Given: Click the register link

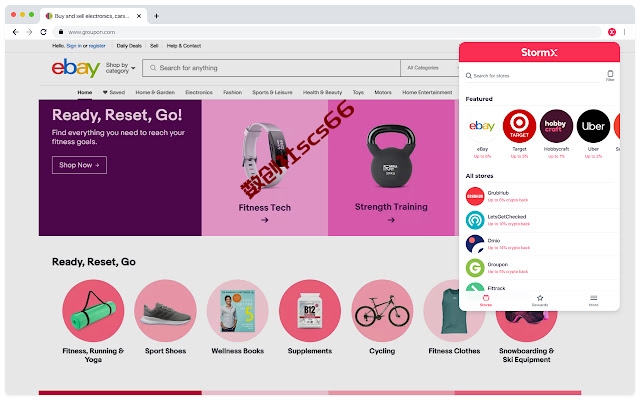Looking at the screenshot, I should [x=97, y=46].
